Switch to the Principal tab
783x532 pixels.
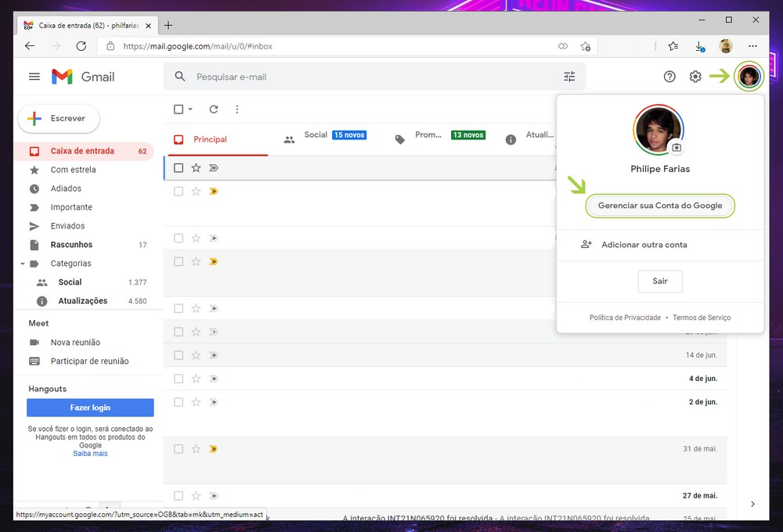coord(216,139)
